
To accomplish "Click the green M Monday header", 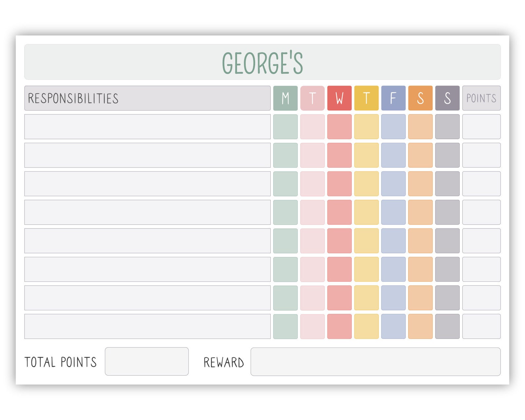I will (x=285, y=98).
